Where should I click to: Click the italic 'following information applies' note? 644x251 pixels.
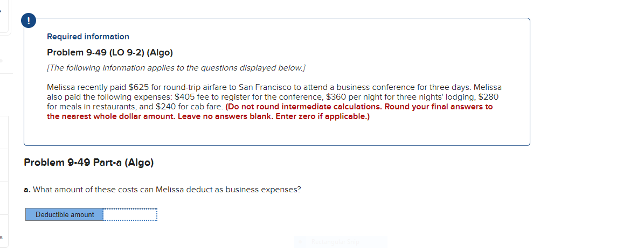coord(176,68)
